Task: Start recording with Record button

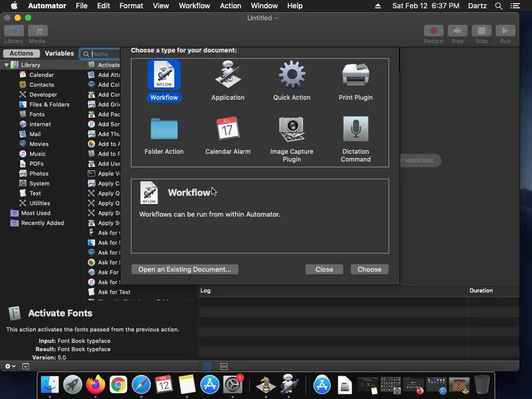Action: click(434, 31)
